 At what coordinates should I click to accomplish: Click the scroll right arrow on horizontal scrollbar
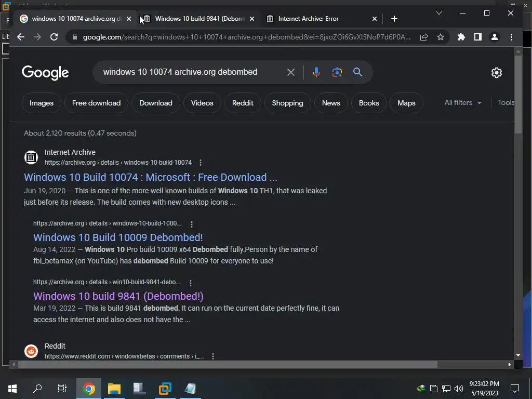tap(509, 365)
